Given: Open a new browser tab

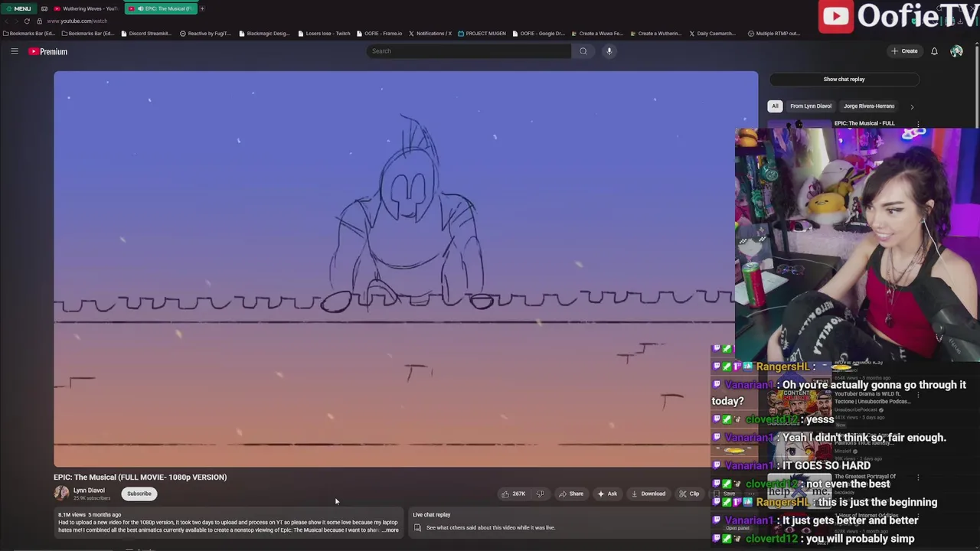Looking at the screenshot, I should [x=202, y=8].
